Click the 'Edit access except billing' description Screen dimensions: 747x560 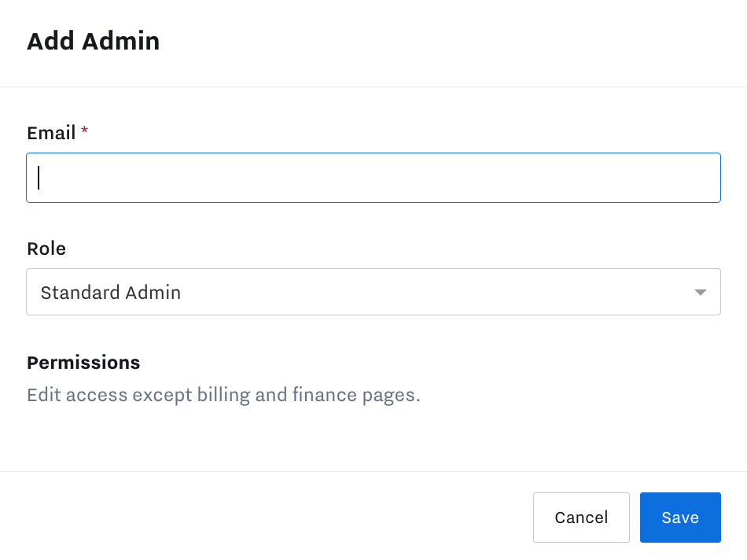223,395
